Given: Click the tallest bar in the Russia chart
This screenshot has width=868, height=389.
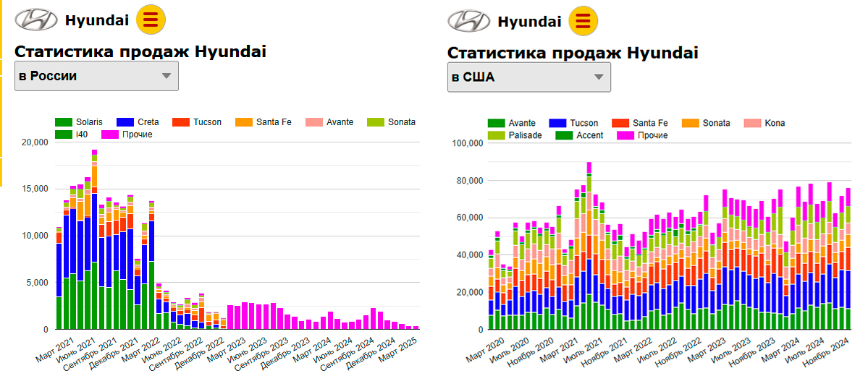Looking at the screenshot, I should (x=95, y=239).
